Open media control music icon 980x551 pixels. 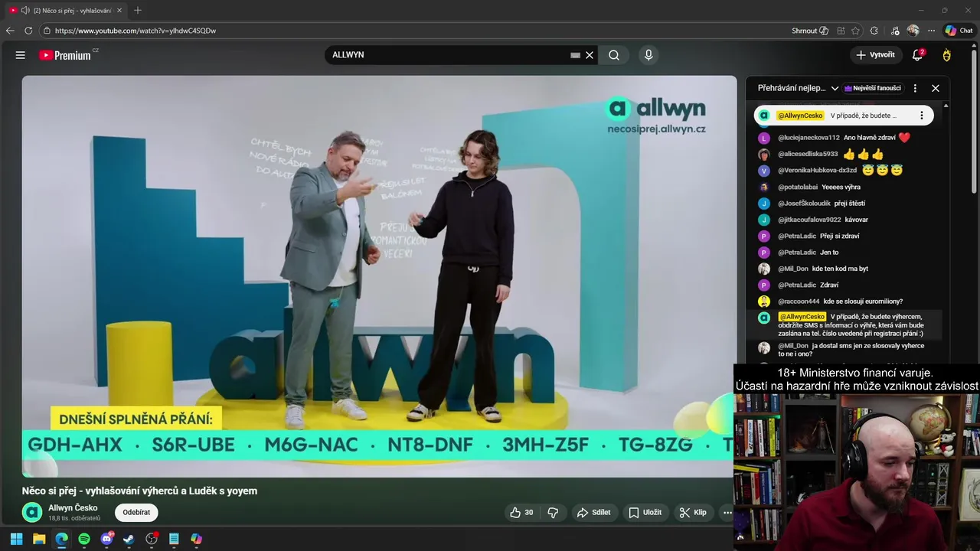coord(895,31)
